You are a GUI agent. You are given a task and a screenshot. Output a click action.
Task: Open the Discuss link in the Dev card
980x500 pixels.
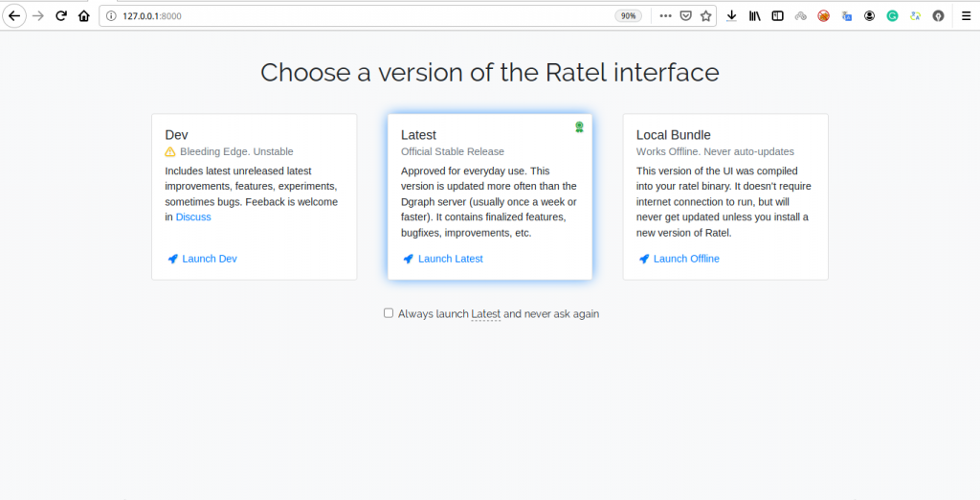193,217
